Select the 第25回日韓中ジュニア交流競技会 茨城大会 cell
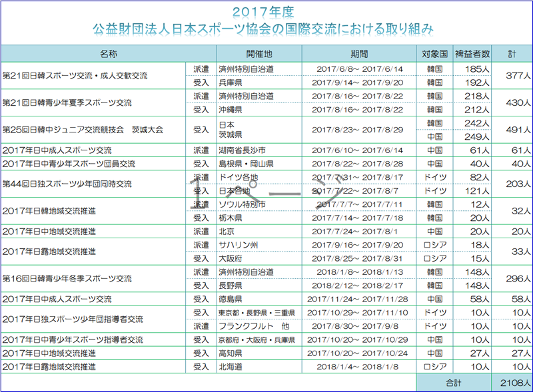The height and width of the screenshot is (392, 533). [x=93, y=130]
